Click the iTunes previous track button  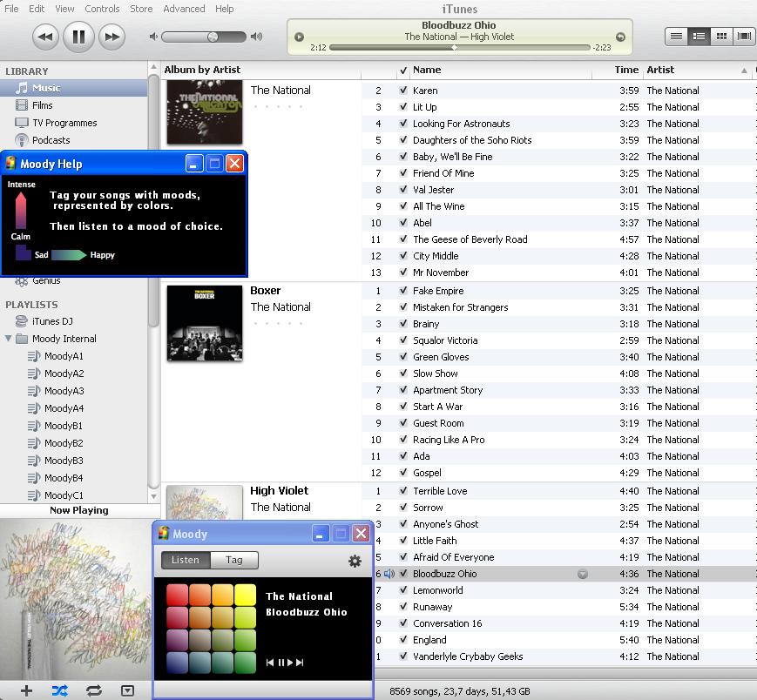45,37
